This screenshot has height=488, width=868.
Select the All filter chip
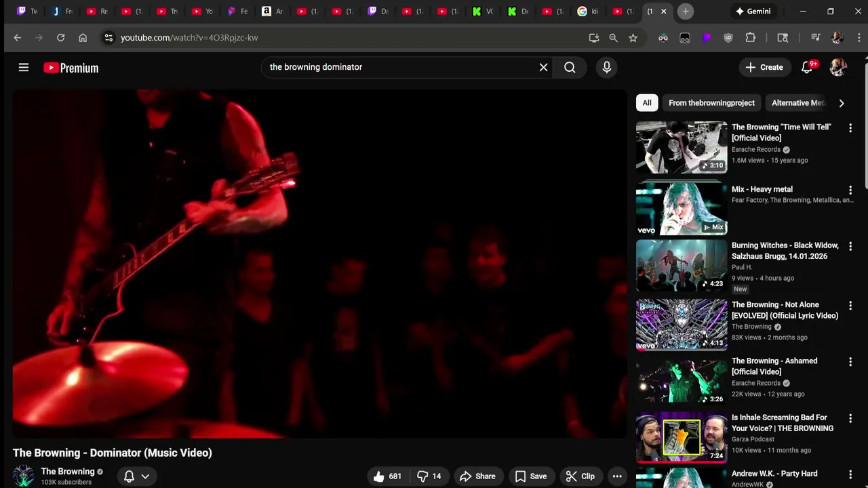(x=647, y=103)
